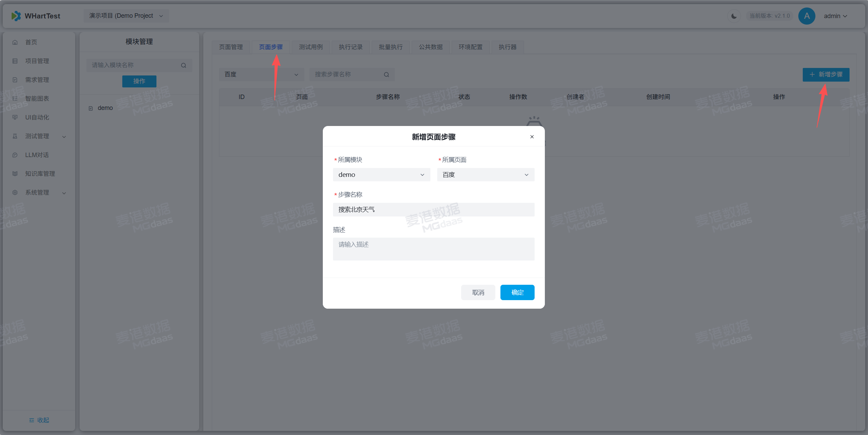Click the module search magnifier icon
The height and width of the screenshot is (435, 868).
click(x=183, y=65)
